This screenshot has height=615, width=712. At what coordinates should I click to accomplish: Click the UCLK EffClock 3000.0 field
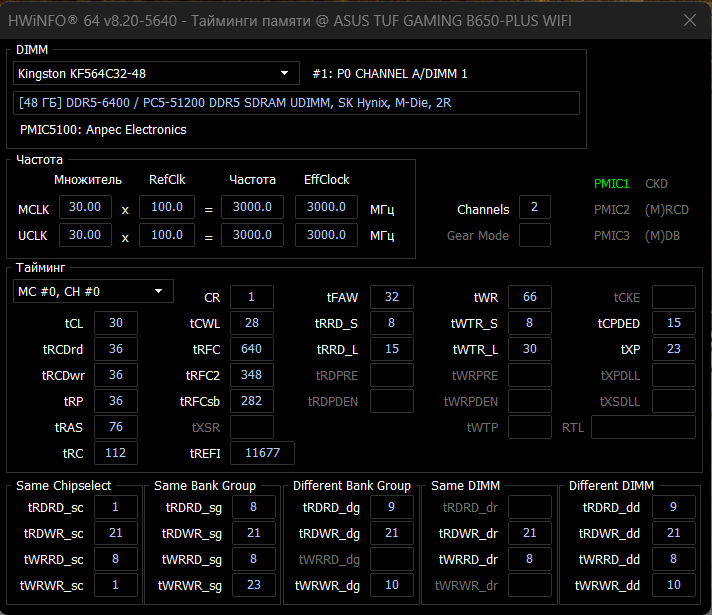pos(326,235)
